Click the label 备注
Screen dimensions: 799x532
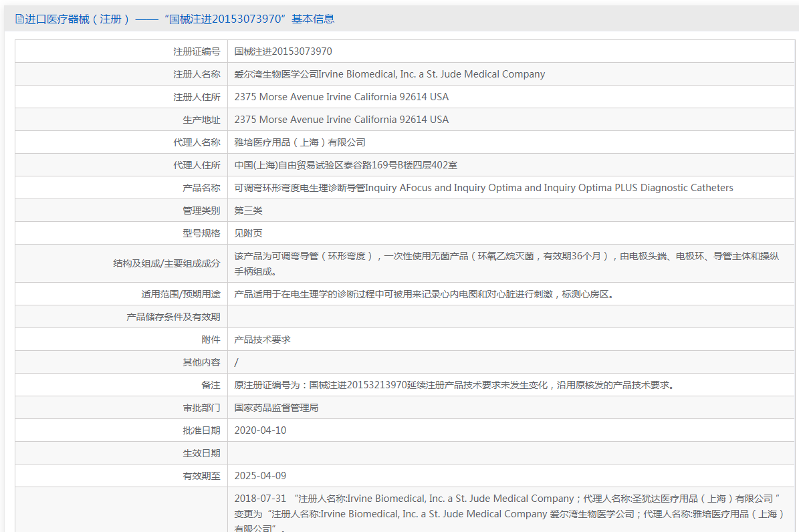pyautogui.click(x=211, y=385)
